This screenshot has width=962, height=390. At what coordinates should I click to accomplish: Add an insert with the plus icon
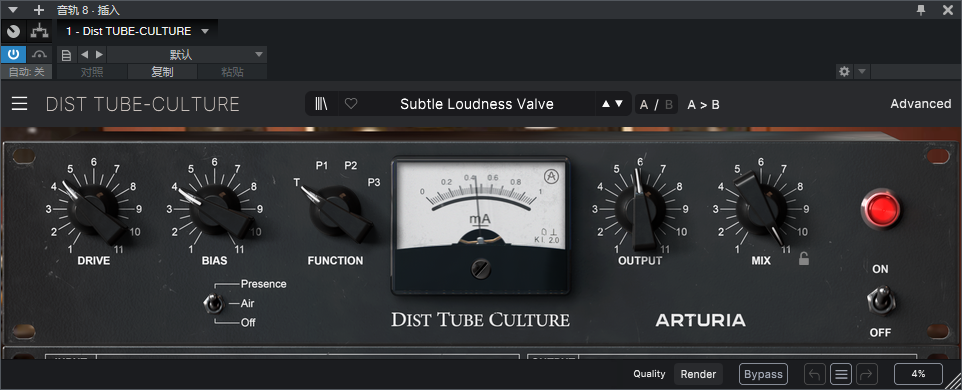pos(39,10)
